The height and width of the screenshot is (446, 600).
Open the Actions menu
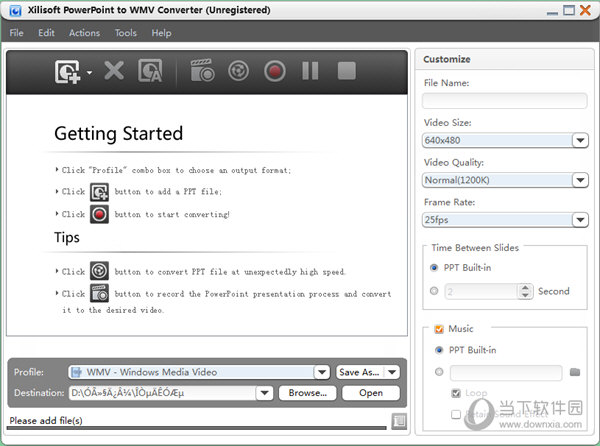(x=84, y=33)
